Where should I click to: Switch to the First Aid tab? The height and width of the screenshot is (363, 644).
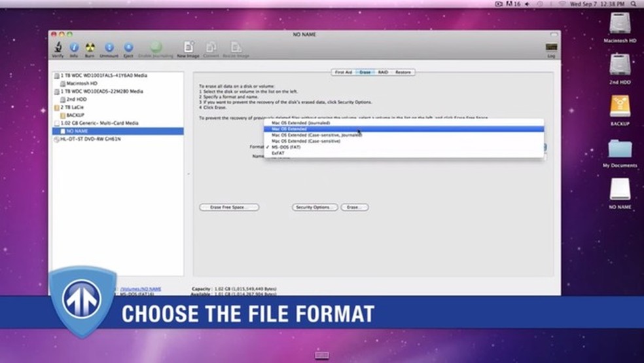(344, 72)
